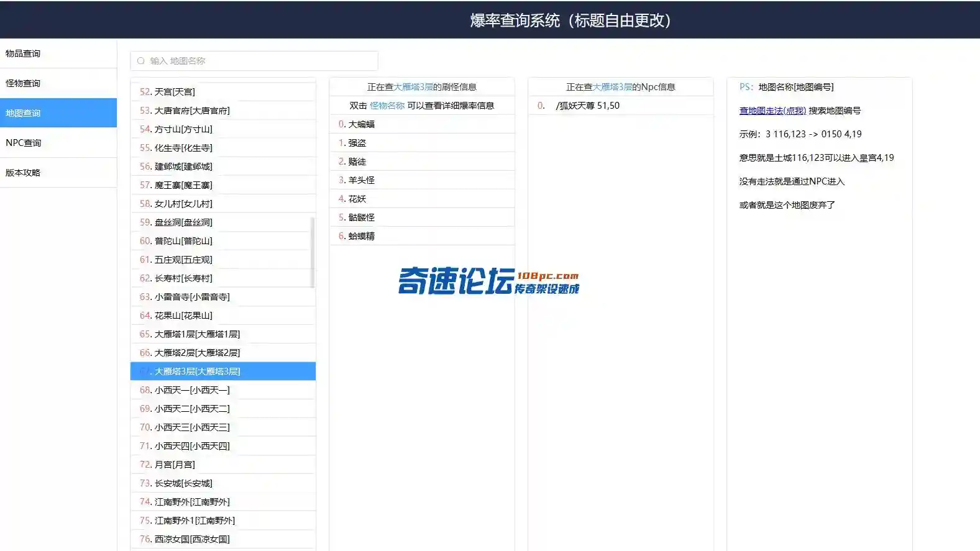Image resolution: width=980 pixels, height=551 pixels.
Task: Click monster entry 3. 羊头怪
Action: [x=422, y=180]
